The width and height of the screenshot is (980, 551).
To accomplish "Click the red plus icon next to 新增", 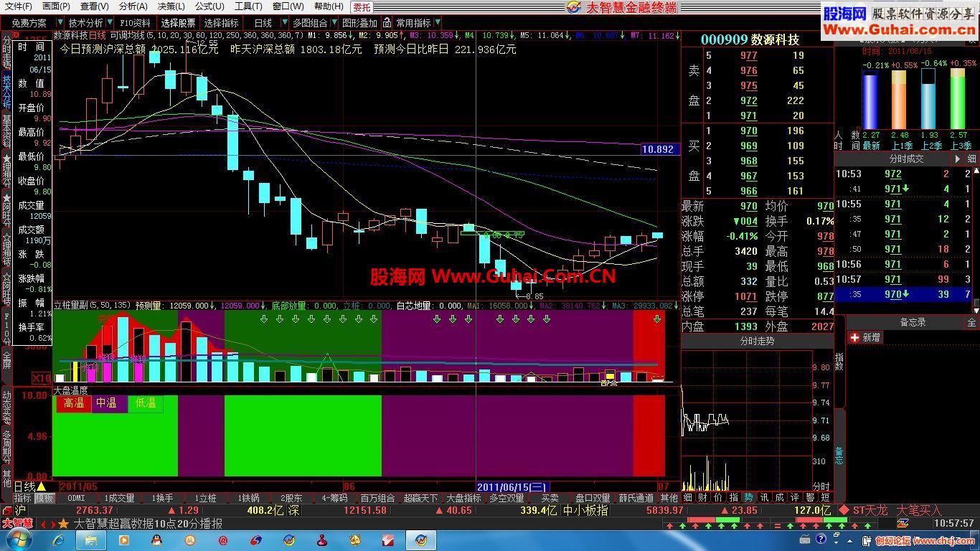I will pos(854,337).
